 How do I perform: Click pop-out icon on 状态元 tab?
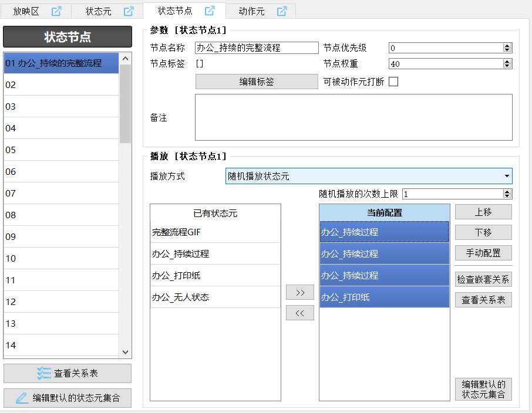coord(129,11)
